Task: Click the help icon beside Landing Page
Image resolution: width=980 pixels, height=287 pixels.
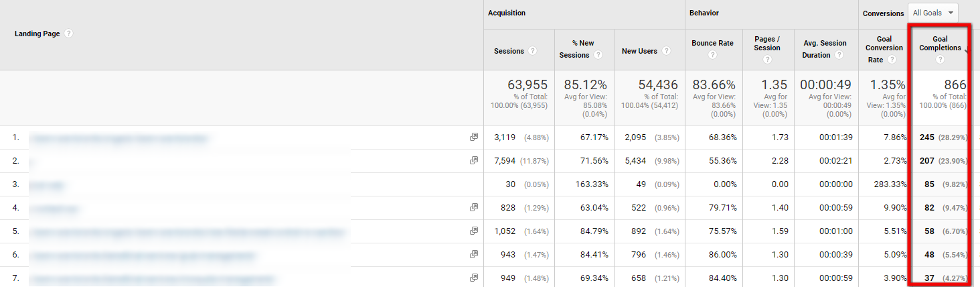Action: click(69, 34)
